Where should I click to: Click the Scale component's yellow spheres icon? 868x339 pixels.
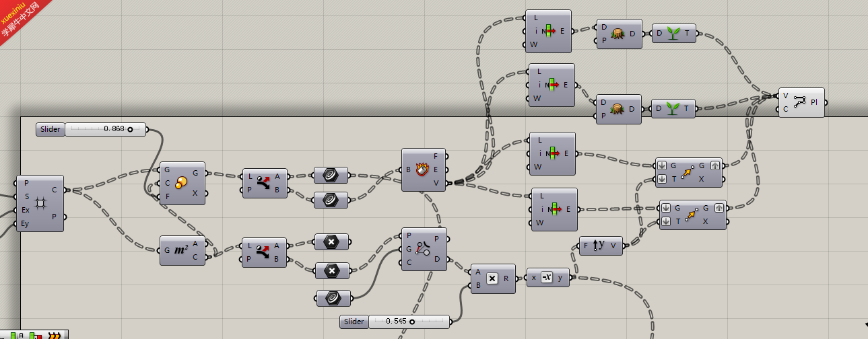point(180,183)
